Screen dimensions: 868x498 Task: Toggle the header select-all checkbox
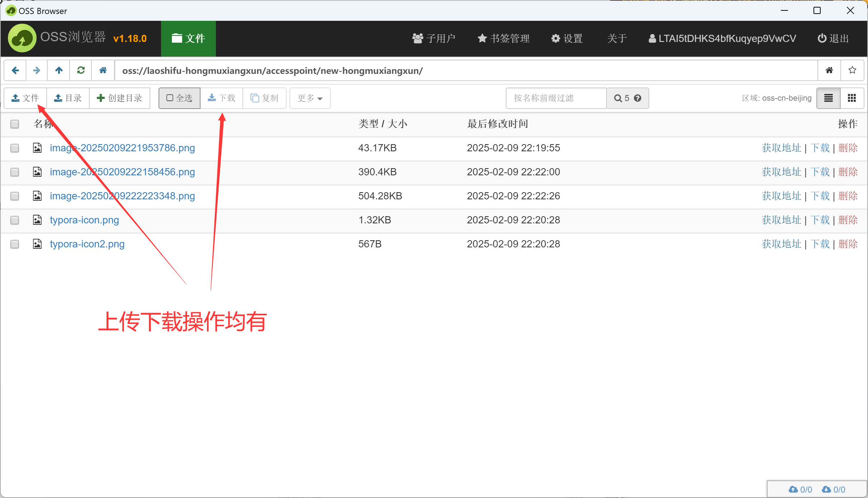(x=15, y=124)
